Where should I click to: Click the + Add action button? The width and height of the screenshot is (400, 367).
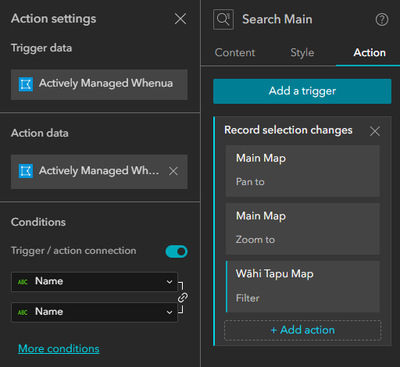point(303,330)
